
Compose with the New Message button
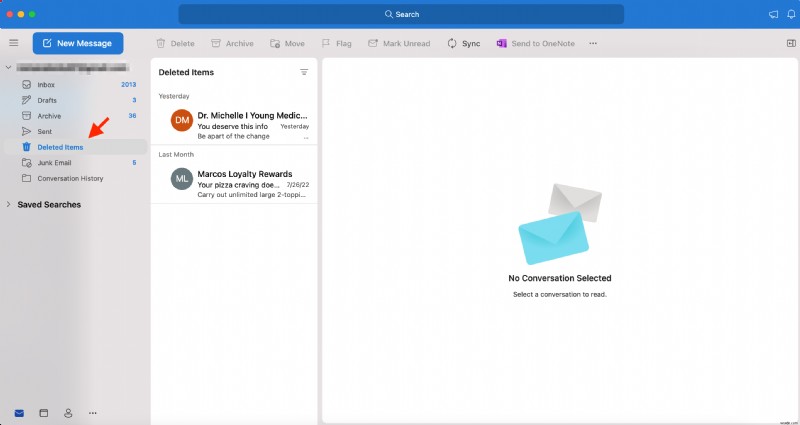pyautogui.click(x=78, y=43)
